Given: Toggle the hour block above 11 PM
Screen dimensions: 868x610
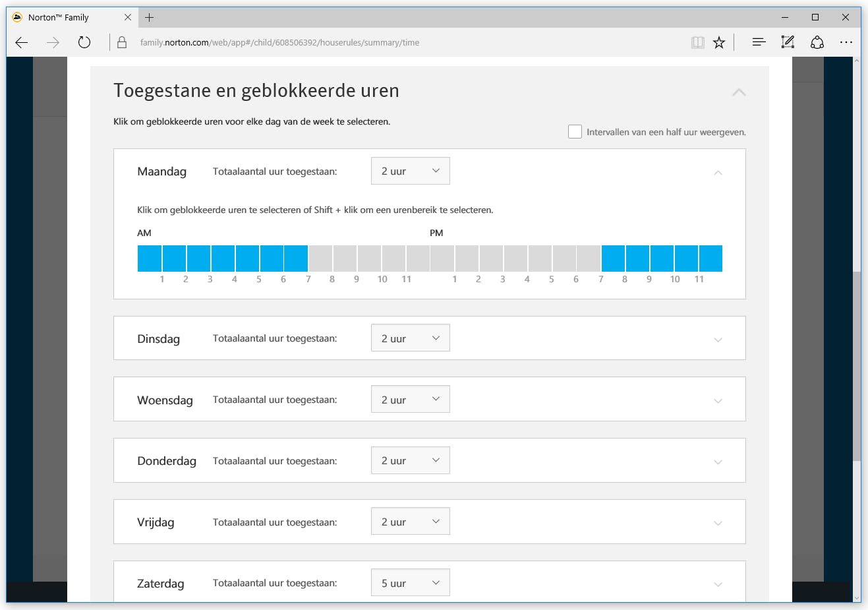Looking at the screenshot, I should pyautogui.click(x=710, y=258).
